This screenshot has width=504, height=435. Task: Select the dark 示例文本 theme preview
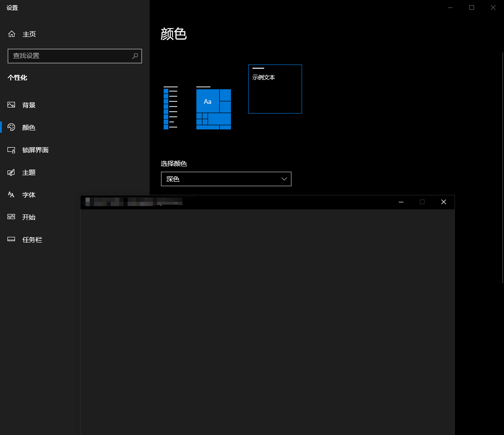[275, 89]
